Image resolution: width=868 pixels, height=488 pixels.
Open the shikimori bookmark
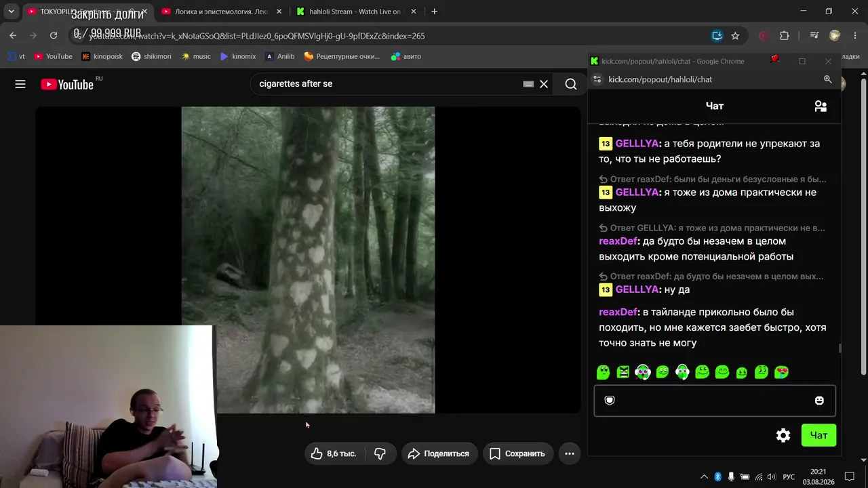pos(151,56)
